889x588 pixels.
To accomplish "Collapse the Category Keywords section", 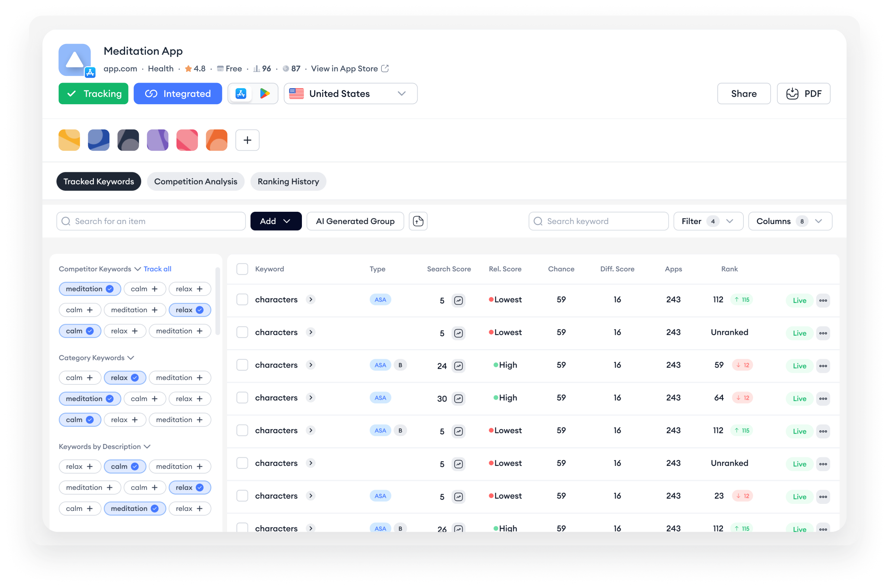I will coord(131,358).
